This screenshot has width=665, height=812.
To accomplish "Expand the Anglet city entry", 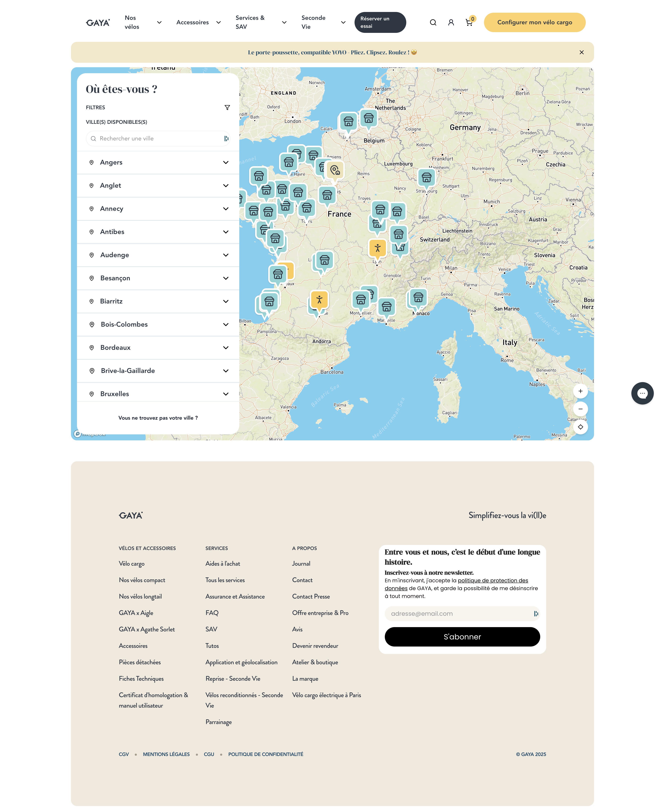I will click(x=158, y=186).
